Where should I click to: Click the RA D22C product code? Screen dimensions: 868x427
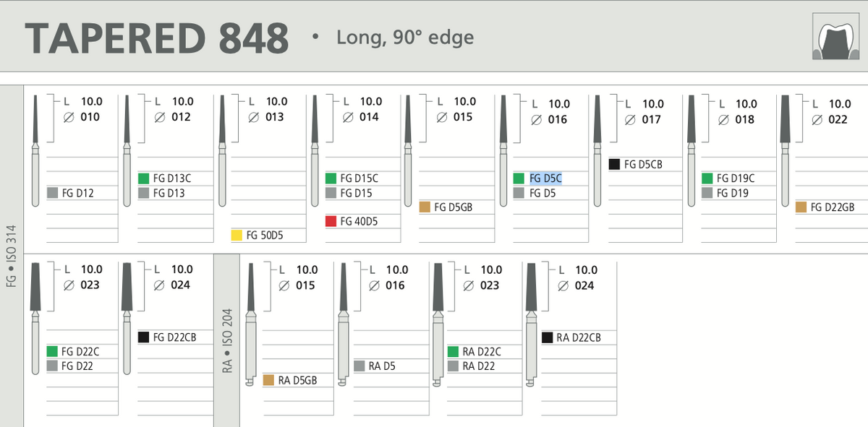tap(482, 351)
